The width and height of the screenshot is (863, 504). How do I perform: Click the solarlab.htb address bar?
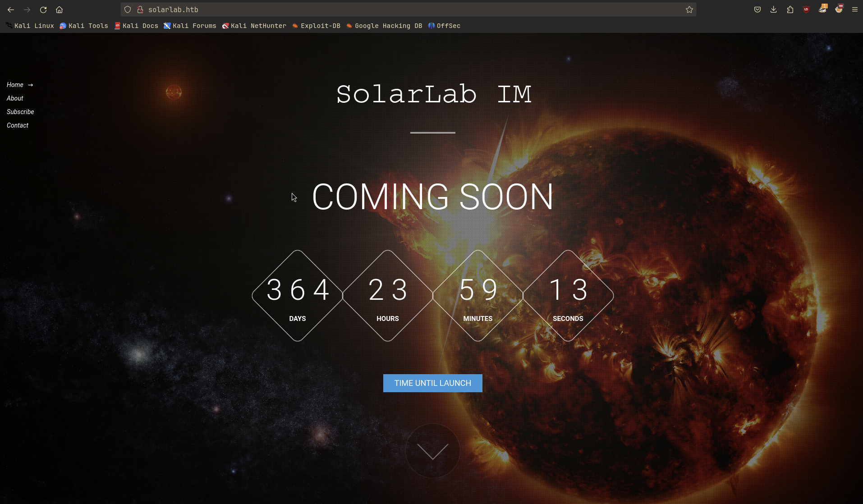406,9
